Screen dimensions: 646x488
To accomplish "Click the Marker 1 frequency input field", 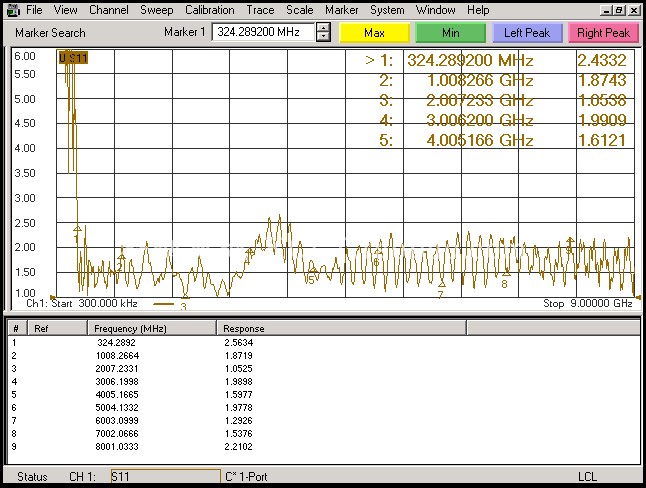I will click(263, 32).
